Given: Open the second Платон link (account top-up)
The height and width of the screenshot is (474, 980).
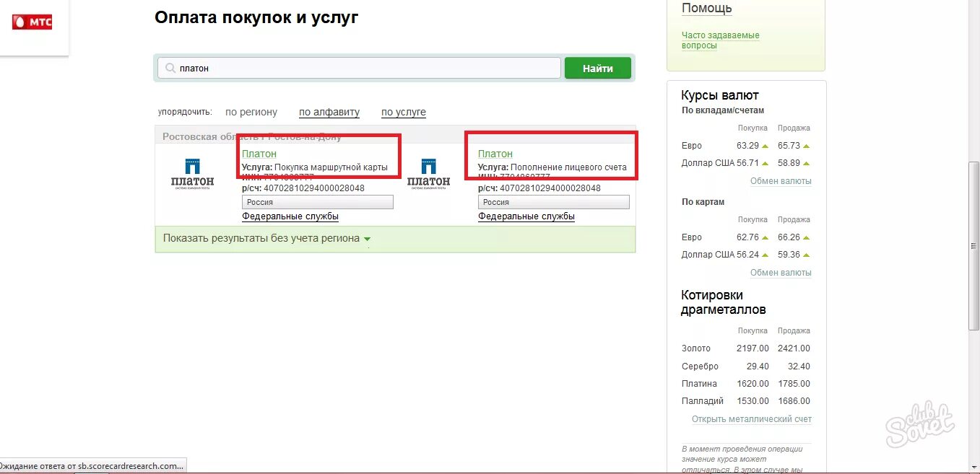Looking at the screenshot, I should coord(495,154).
